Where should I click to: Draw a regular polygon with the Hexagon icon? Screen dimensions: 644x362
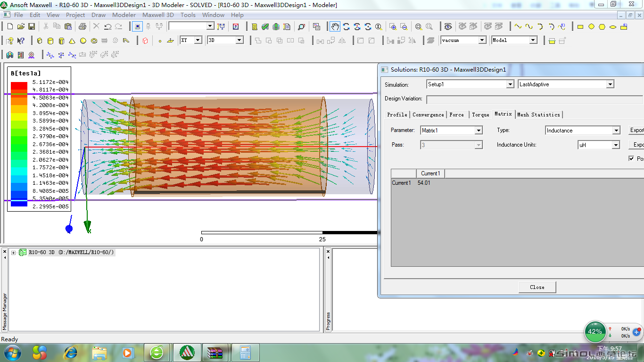(602, 26)
